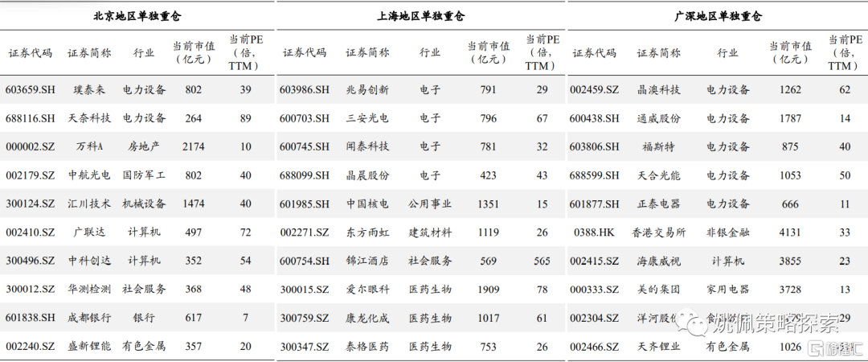
Task: Click the 泰格医药 security name
Action: tap(367, 347)
